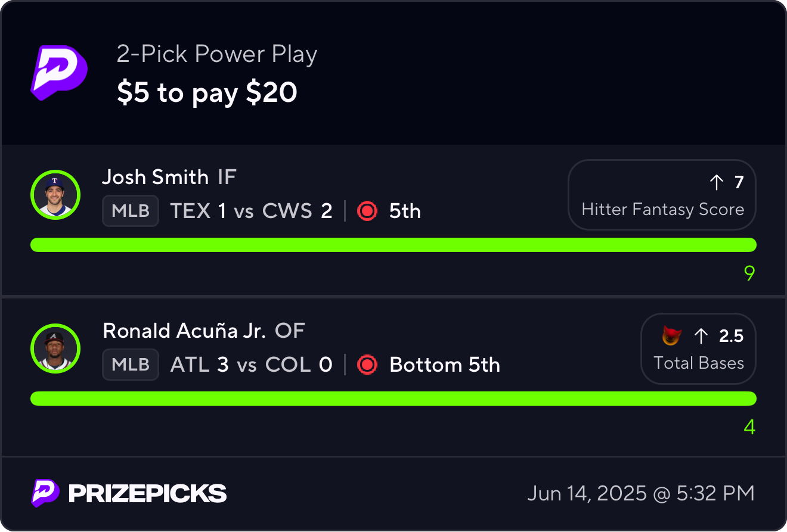
Task: Select the Hitter Fantasy Score stat box
Action: [x=662, y=195]
